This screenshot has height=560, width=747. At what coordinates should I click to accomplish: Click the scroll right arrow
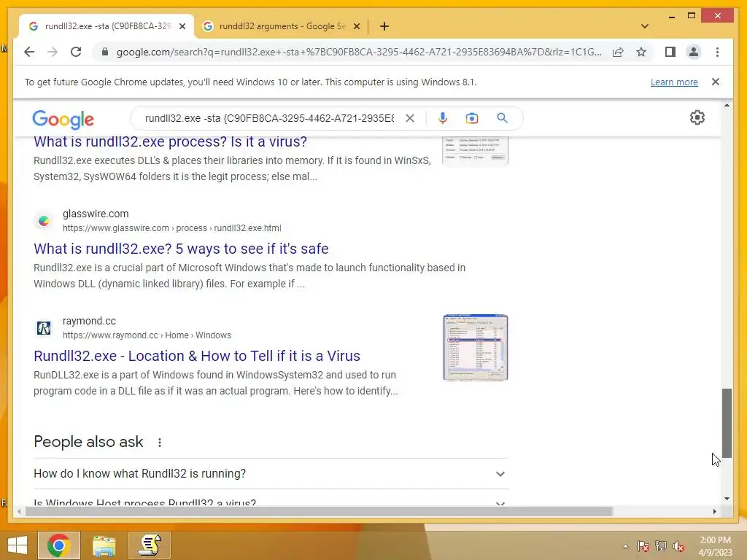pos(714,511)
